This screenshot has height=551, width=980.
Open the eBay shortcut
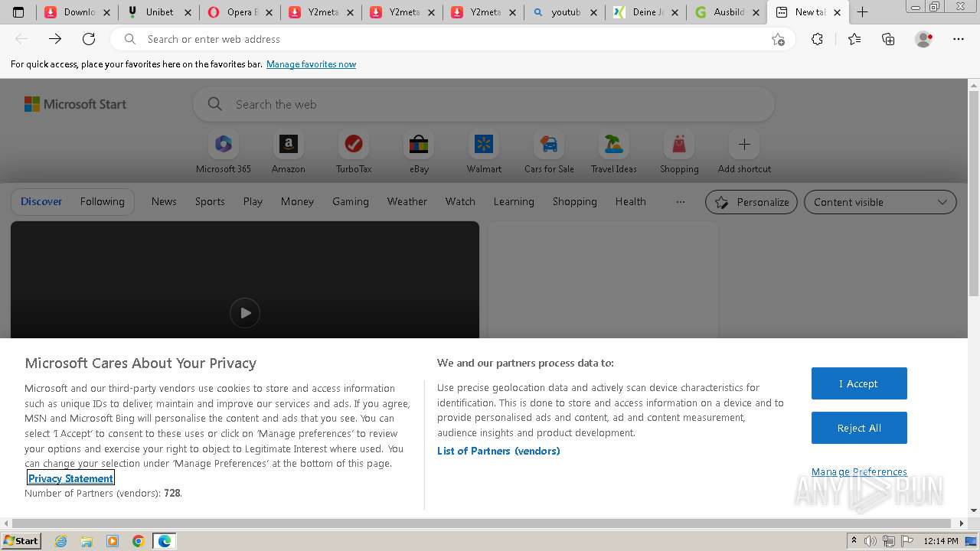click(419, 152)
